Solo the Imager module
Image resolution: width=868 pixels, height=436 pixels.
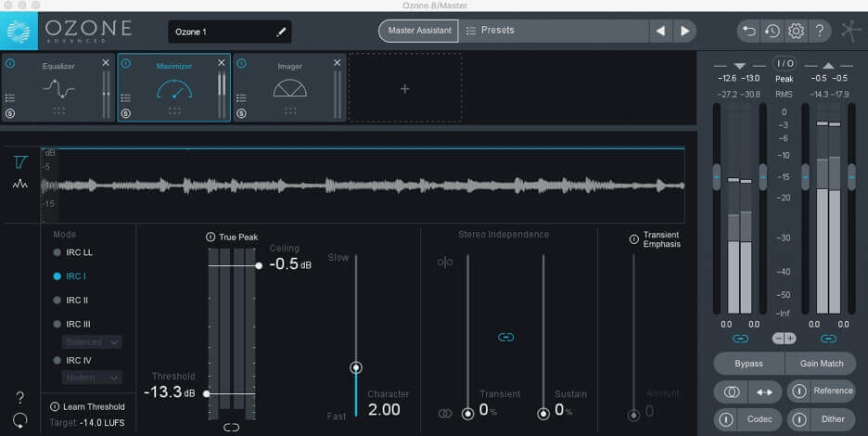241,113
